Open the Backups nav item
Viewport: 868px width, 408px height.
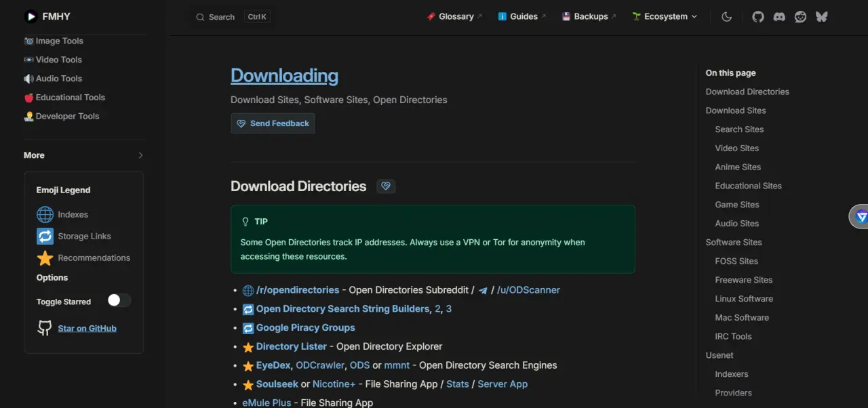[x=589, y=16]
